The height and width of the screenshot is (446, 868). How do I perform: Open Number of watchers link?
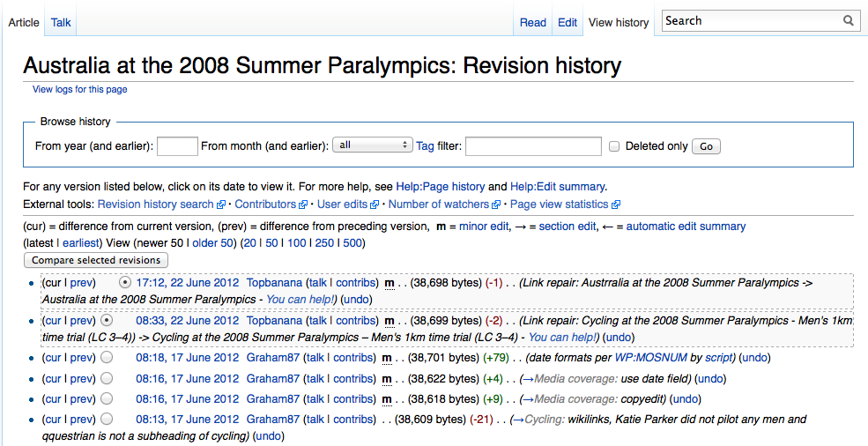coord(439,204)
